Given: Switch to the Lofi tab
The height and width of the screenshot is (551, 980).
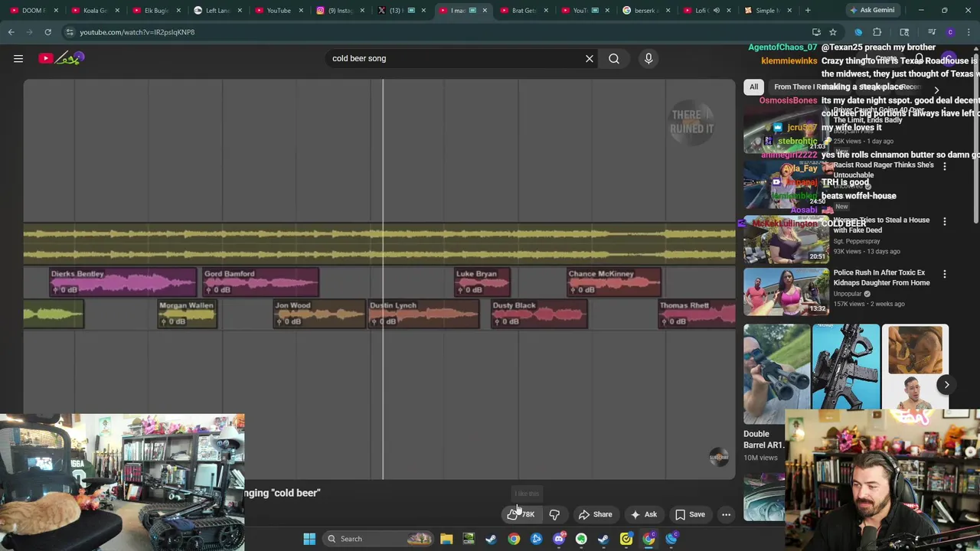Looking at the screenshot, I should coord(701,10).
